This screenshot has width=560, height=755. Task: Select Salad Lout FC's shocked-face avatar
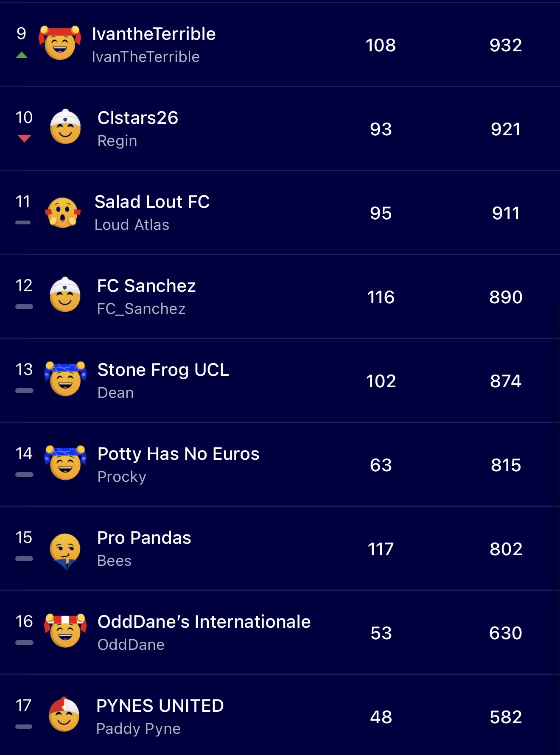[63, 213]
